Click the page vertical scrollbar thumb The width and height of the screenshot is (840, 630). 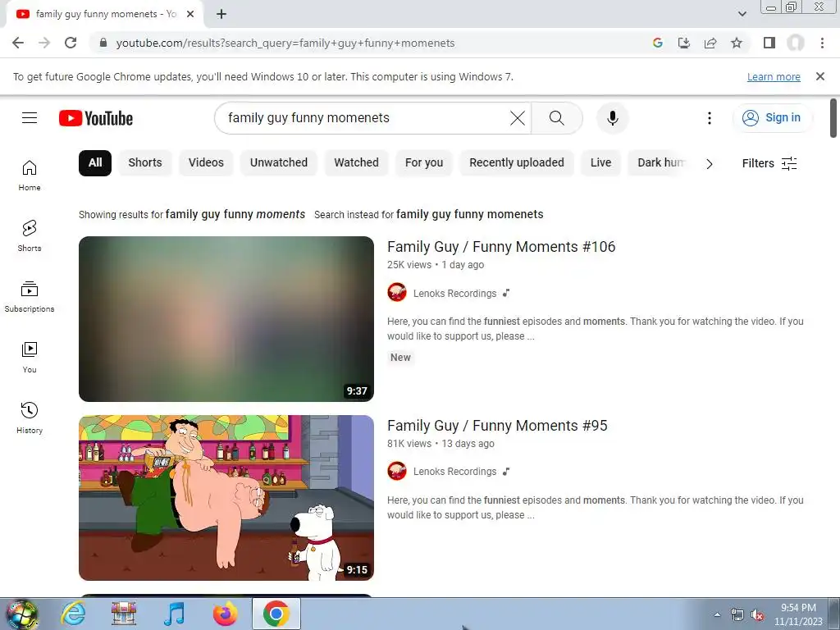tap(833, 118)
